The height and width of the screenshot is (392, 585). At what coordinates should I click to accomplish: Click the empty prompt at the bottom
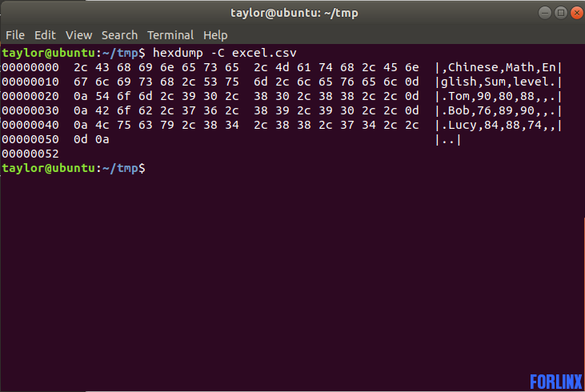click(74, 168)
